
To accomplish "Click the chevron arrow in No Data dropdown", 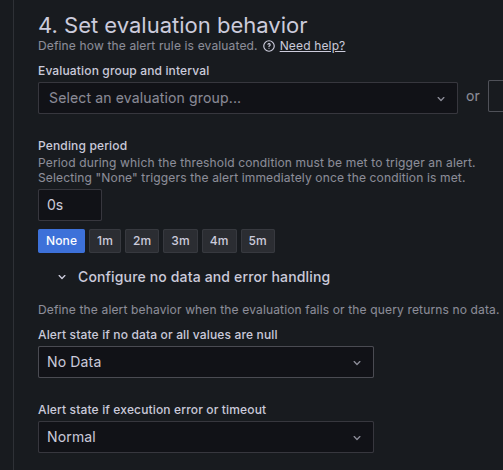I will point(357,363).
